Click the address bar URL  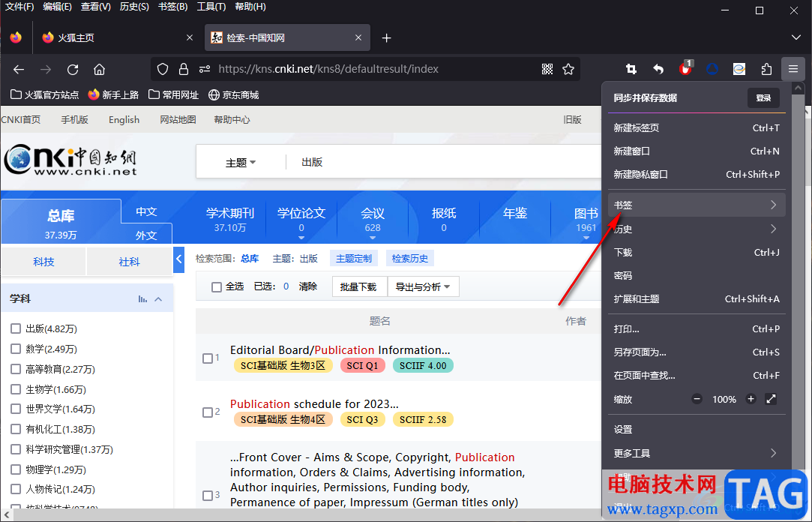(328, 70)
